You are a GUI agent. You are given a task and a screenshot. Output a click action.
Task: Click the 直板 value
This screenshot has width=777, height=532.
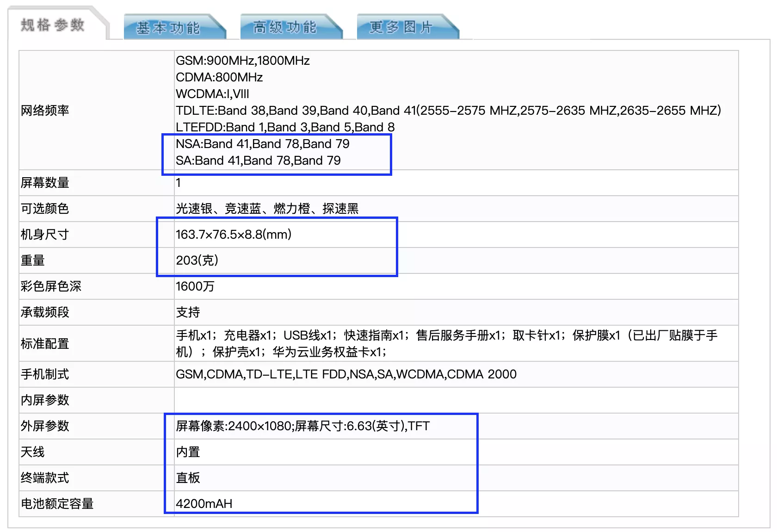click(188, 478)
